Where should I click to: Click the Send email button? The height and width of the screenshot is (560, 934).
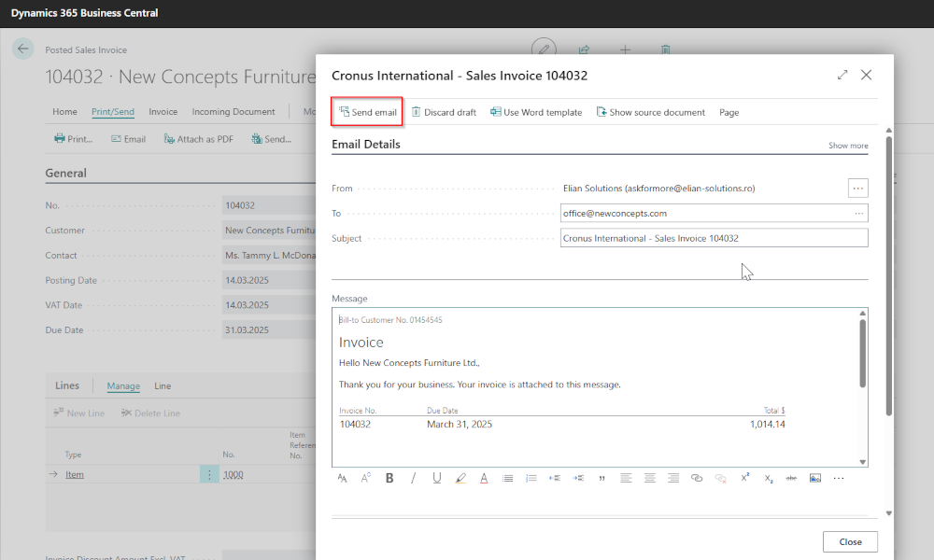[x=367, y=112]
